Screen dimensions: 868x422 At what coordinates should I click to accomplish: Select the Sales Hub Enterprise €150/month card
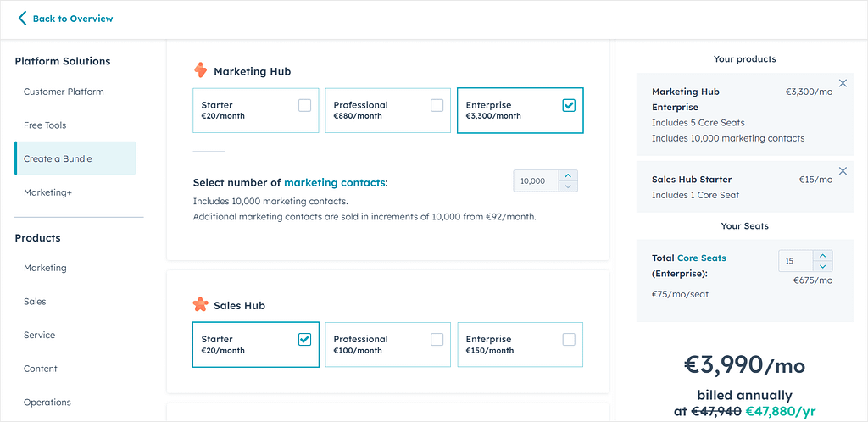[x=520, y=345]
